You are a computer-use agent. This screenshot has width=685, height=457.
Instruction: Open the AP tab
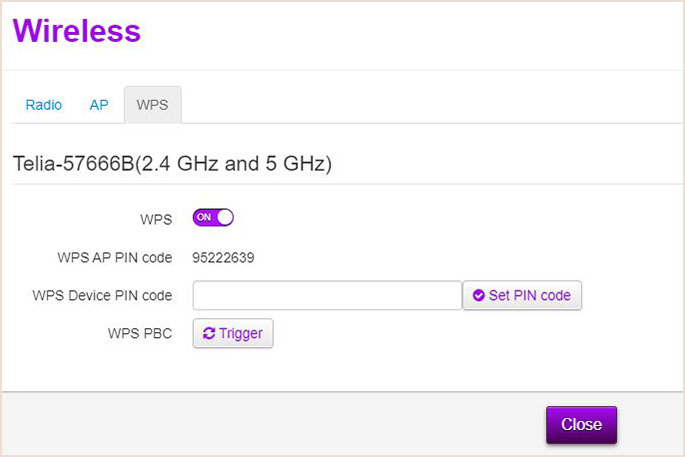click(x=99, y=105)
